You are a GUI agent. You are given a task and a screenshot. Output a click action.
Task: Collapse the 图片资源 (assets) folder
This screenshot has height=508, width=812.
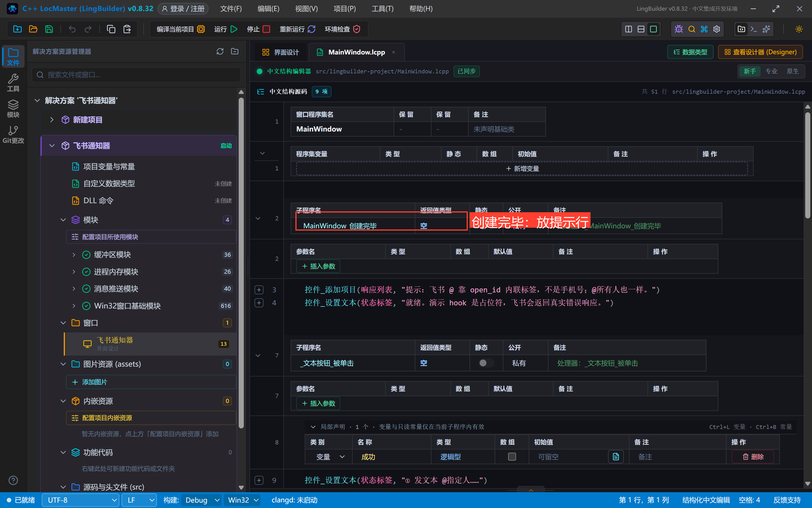pos(63,364)
